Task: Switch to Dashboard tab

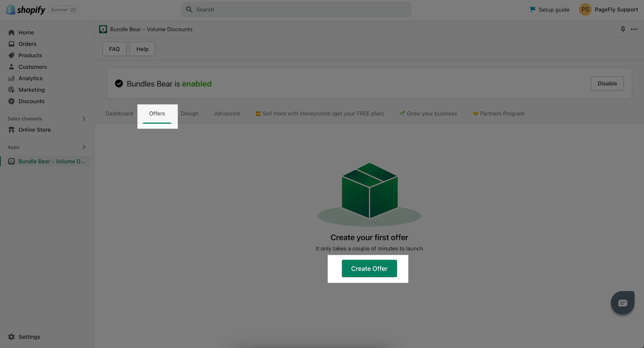Action: (119, 114)
